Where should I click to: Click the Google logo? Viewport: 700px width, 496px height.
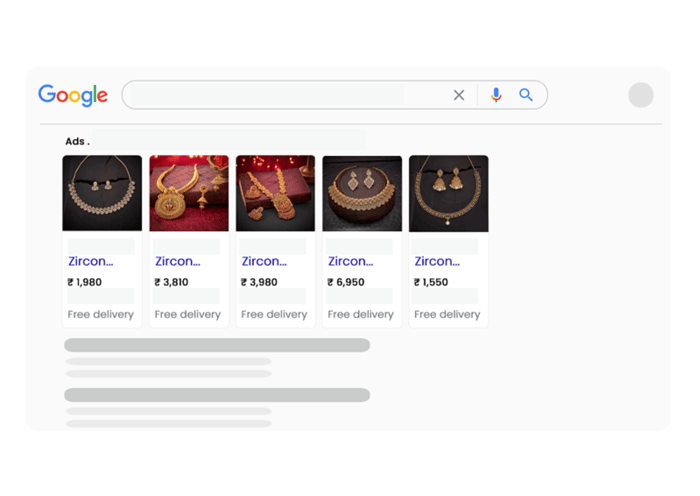[73, 95]
